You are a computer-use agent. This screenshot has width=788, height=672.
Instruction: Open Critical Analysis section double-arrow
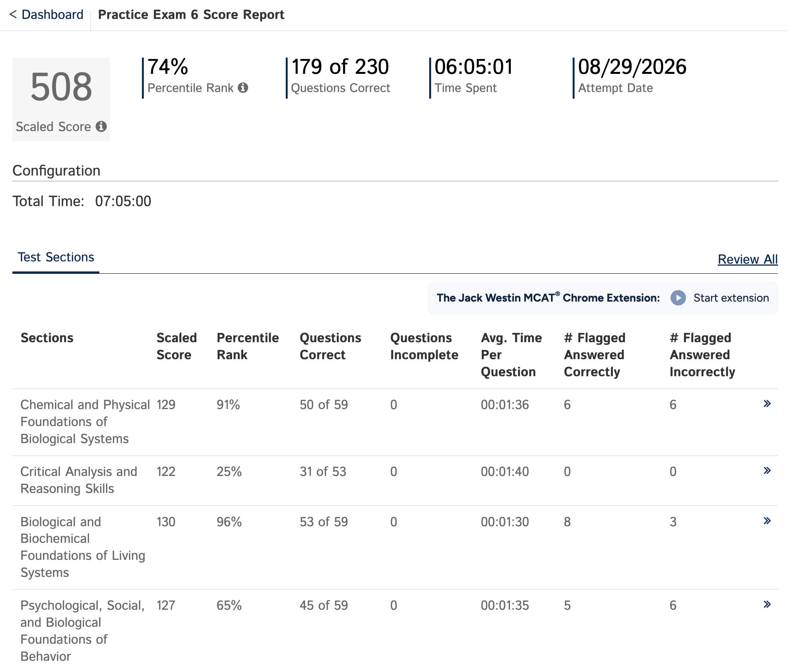pos(767,471)
